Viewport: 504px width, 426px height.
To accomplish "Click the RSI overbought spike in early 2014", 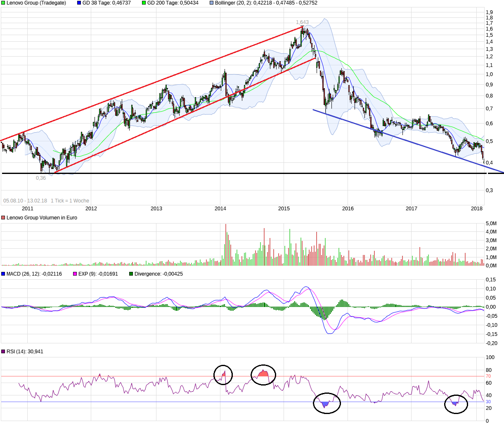I will coord(224,374).
